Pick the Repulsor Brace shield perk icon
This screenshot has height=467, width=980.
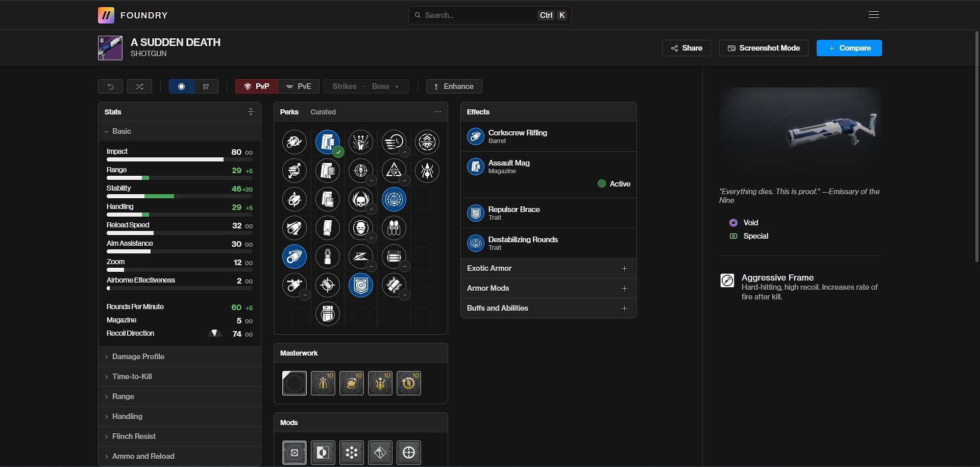[361, 285]
